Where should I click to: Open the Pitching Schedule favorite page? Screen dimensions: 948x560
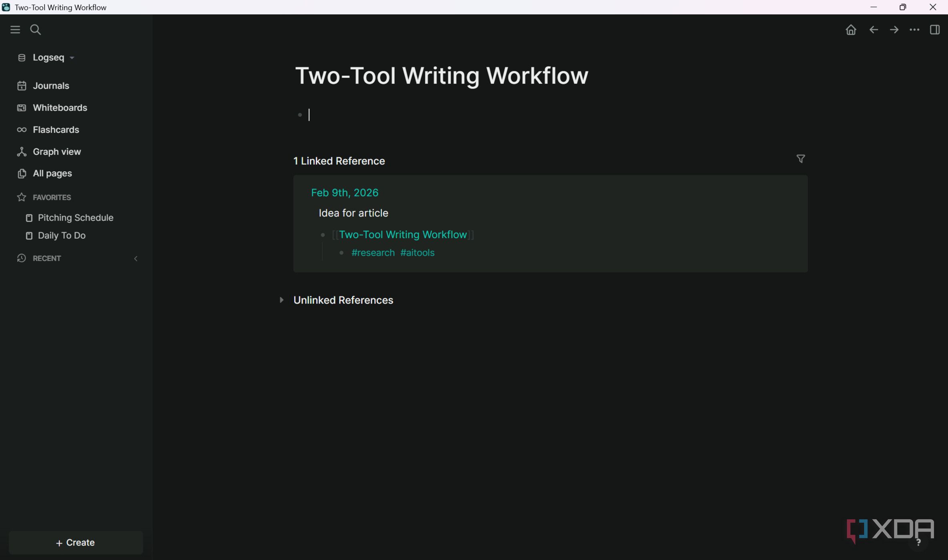[x=70, y=218]
